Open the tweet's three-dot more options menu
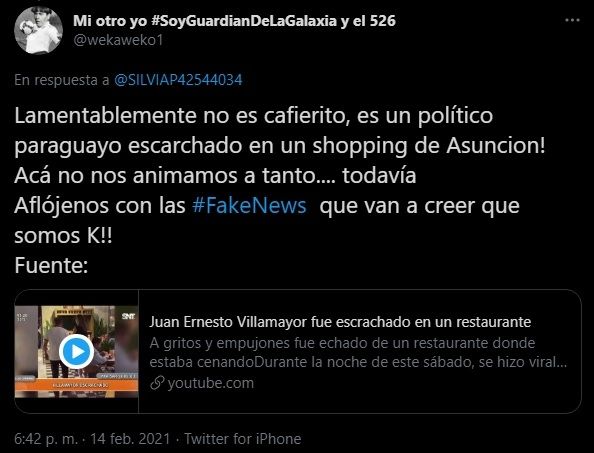This screenshot has height=453, width=594. pyautogui.click(x=572, y=20)
